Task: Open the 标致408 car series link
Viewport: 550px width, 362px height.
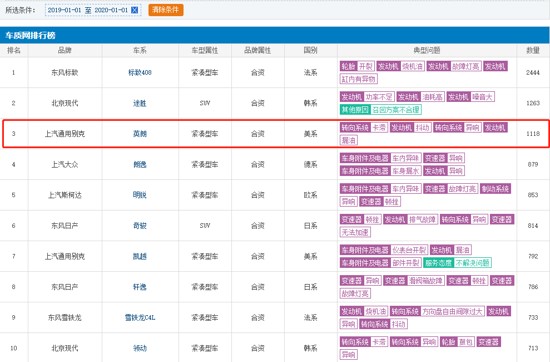Action: [x=140, y=73]
